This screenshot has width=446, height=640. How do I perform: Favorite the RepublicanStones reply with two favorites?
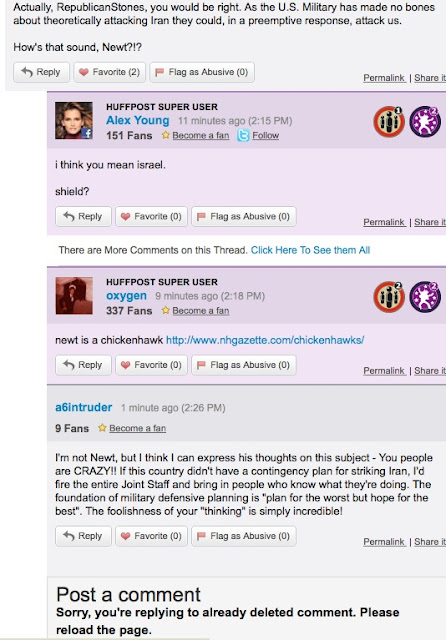(x=109, y=72)
